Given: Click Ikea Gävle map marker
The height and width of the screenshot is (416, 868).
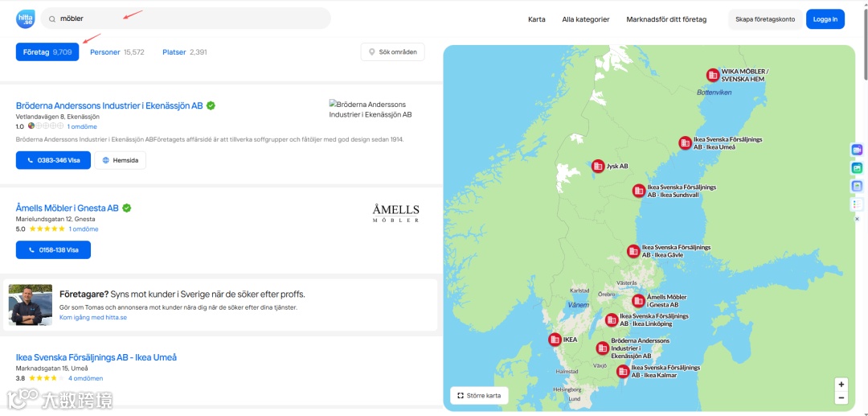Looking at the screenshot, I should click(x=633, y=251).
